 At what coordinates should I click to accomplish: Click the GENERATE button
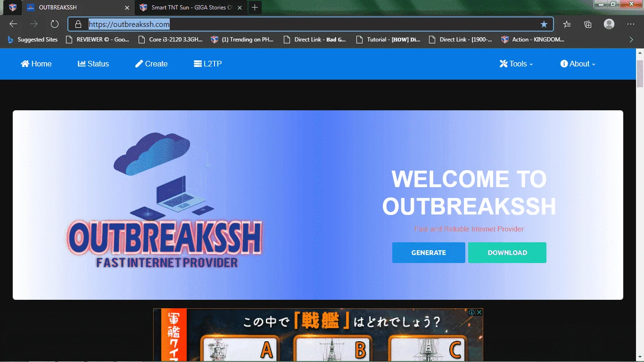point(429,253)
